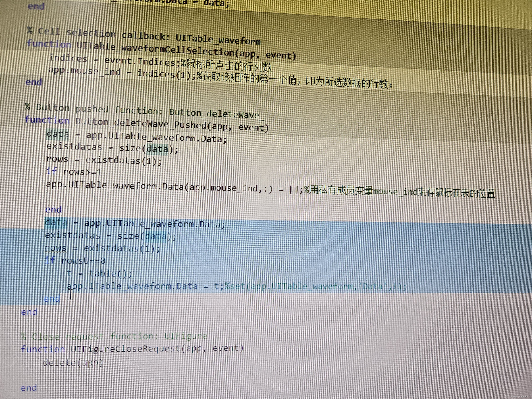Click the underlined 'rows' variable in selected block
Screen dimensions: 532x399
click(x=56, y=248)
